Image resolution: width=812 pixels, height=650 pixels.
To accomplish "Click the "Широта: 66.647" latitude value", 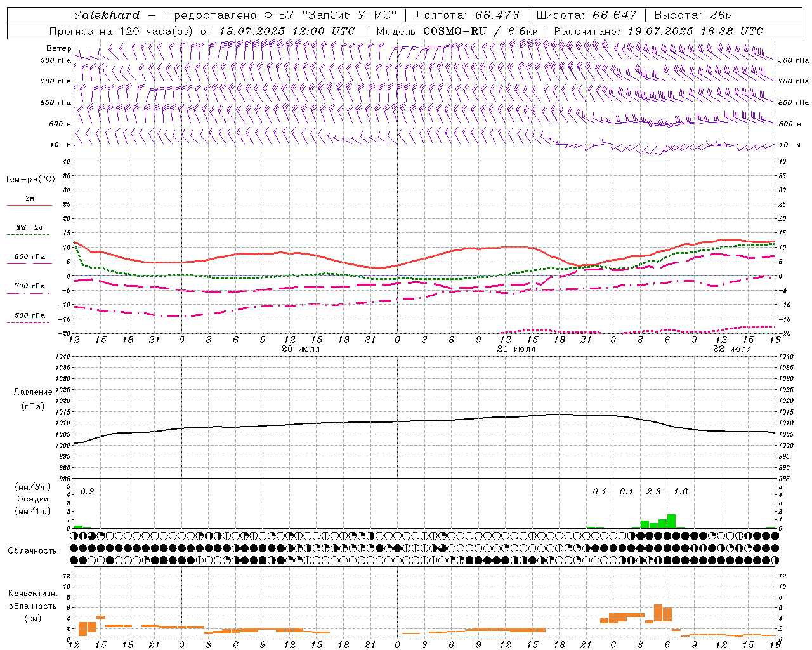I will (x=586, y=15).
